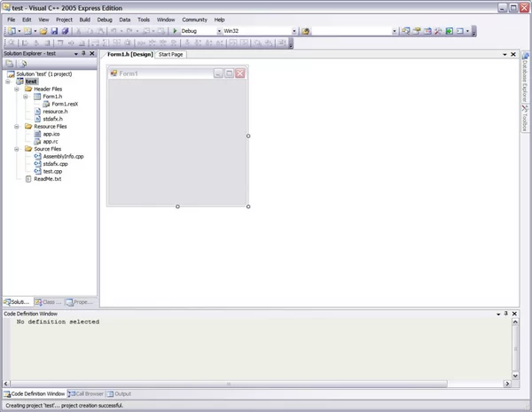Collapse the Header Files folder
The height and width of the screenshot is (412, 532).
(17, 89)
